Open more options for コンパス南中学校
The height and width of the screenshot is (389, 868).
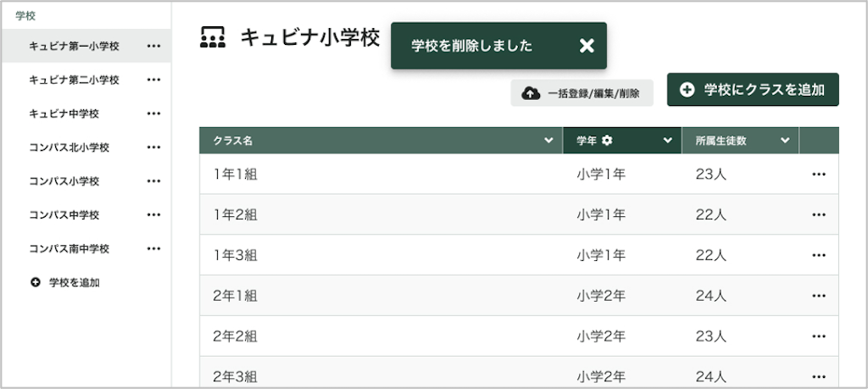coord(154,248)
